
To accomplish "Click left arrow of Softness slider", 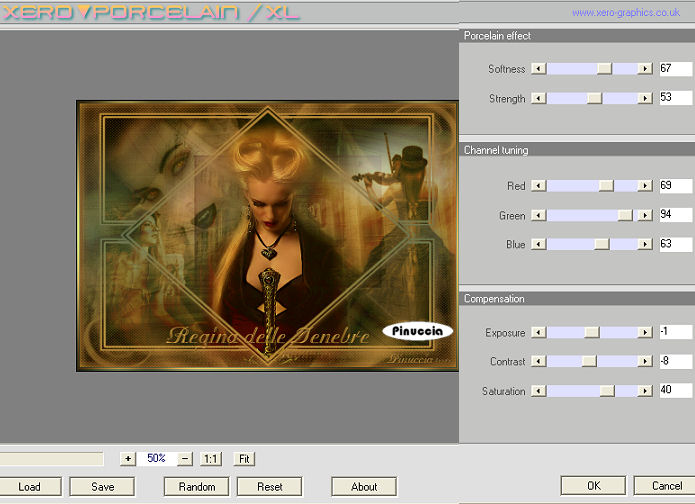I will pos(539,69).
